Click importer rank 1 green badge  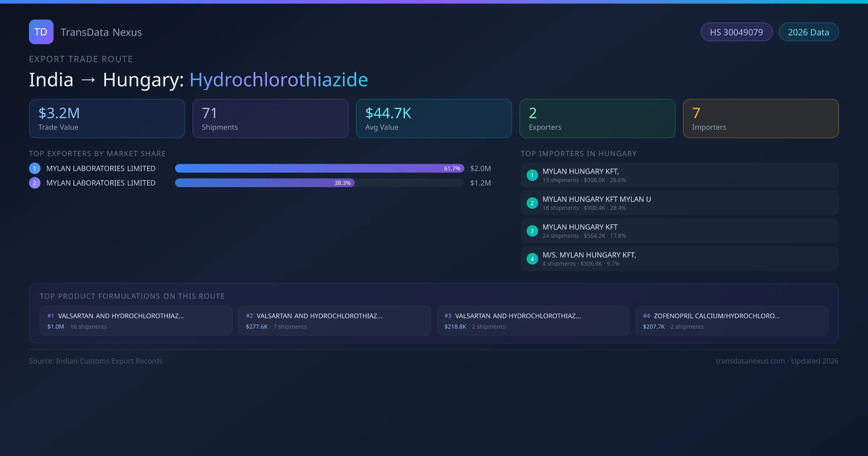point(532,175)
